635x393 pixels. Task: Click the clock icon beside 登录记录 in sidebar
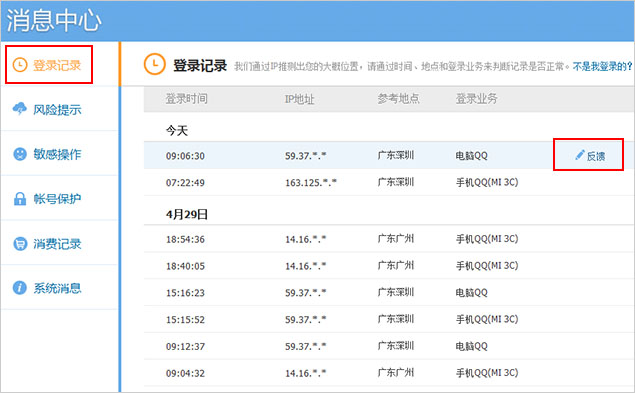[x=20, y=65]
